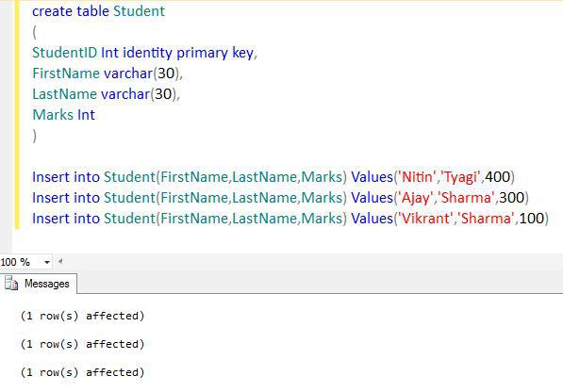This screenshot has height=392, width=563.
Task: Click the 400 marks value
Action: [497, 177]
